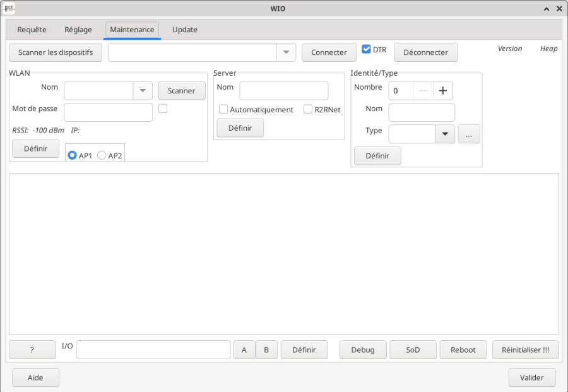The width and height of the screenshot is (568, 392).
Task: Click the WIO app icon in title bar
Action: point(9,8)
